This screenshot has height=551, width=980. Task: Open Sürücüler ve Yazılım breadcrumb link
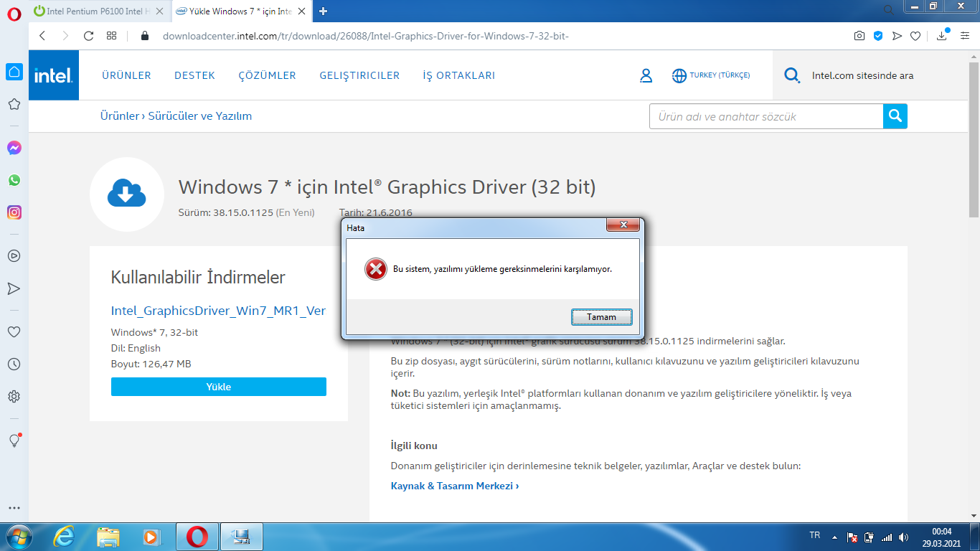click(200, 116)
